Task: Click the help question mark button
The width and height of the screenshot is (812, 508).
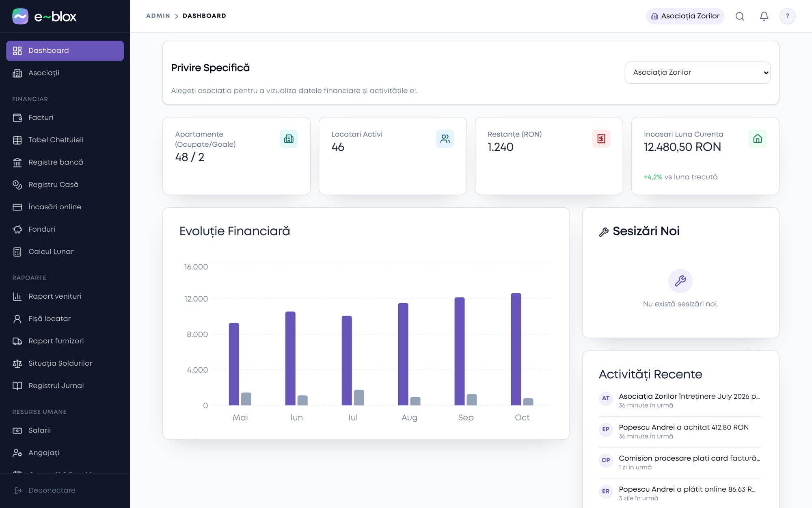Action: pos(787,16)
